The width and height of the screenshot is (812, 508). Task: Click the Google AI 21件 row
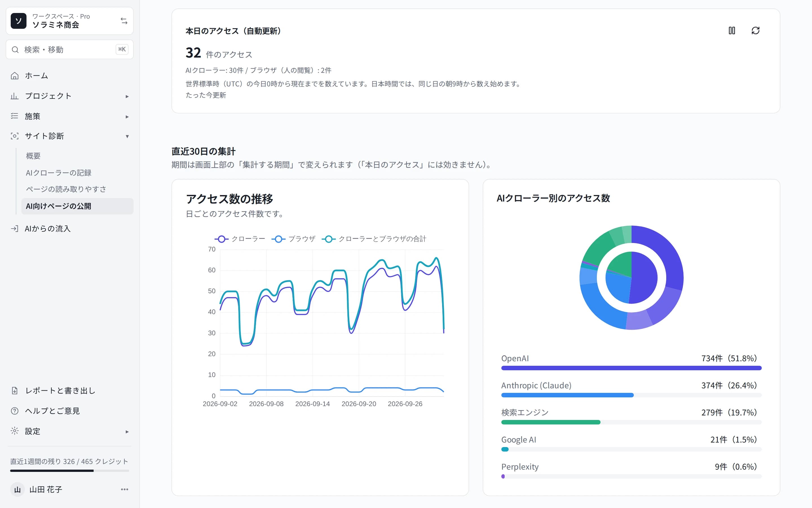point(631,443)
